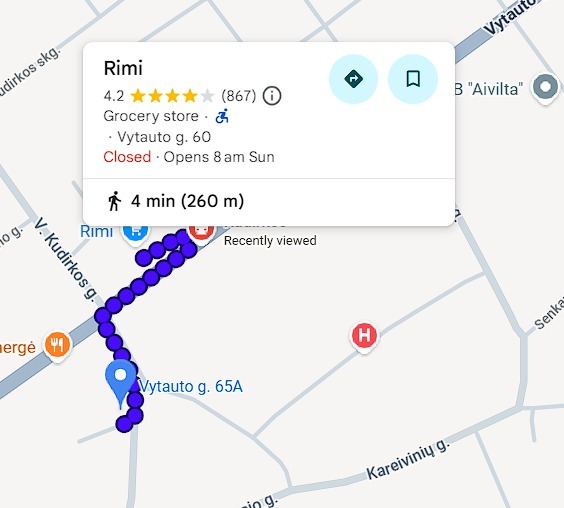Viewport: 564px width, 508px height.
Task: Open the rating info icon
Action: 272,96
